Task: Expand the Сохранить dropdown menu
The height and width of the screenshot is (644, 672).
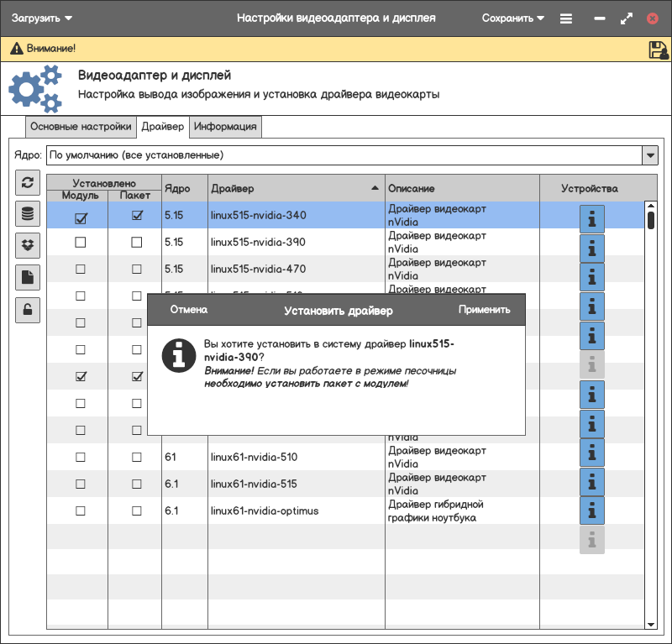Action: (x=512, y=18)
